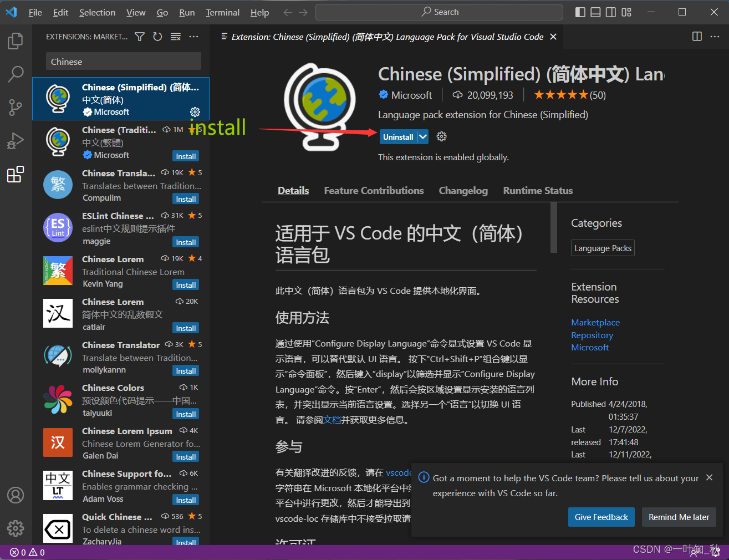Split the editor to the right
This screenshot has height=560, width=729.
click(x=697, y=37)
